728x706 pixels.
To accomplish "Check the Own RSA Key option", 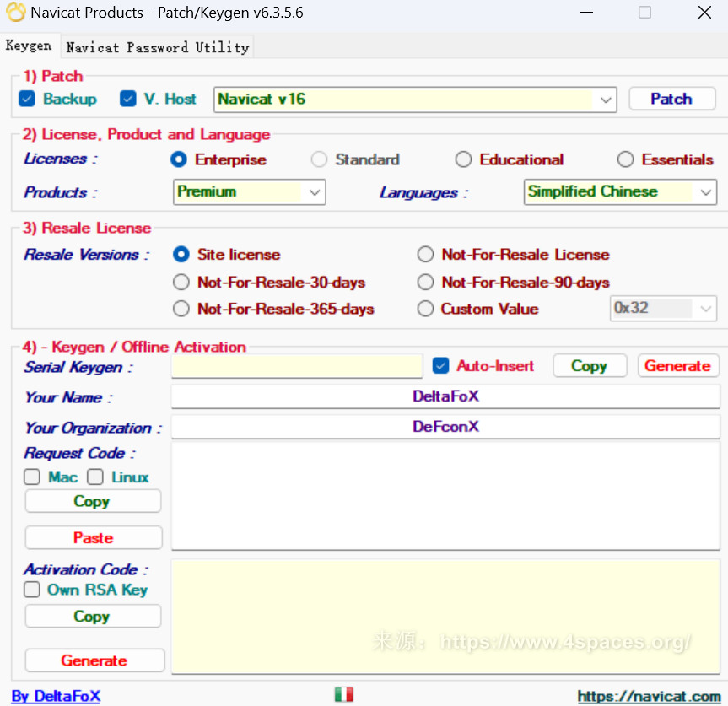I will [32, 590].
